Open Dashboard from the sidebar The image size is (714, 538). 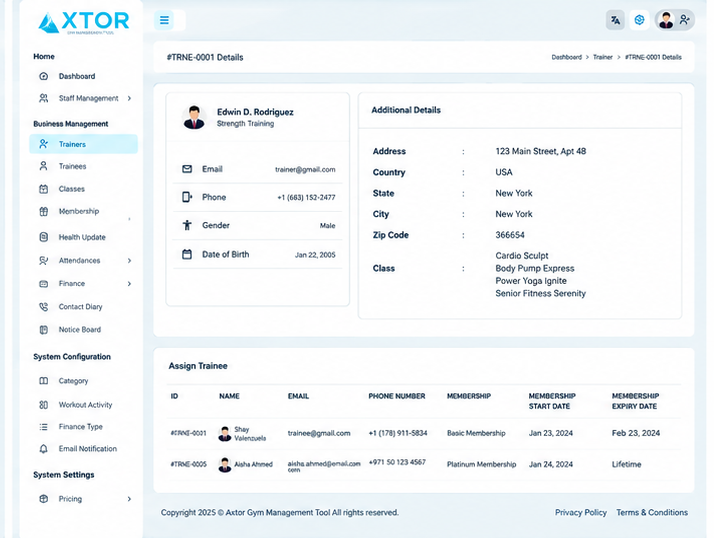pyautogui.click(x=77, y=76)
